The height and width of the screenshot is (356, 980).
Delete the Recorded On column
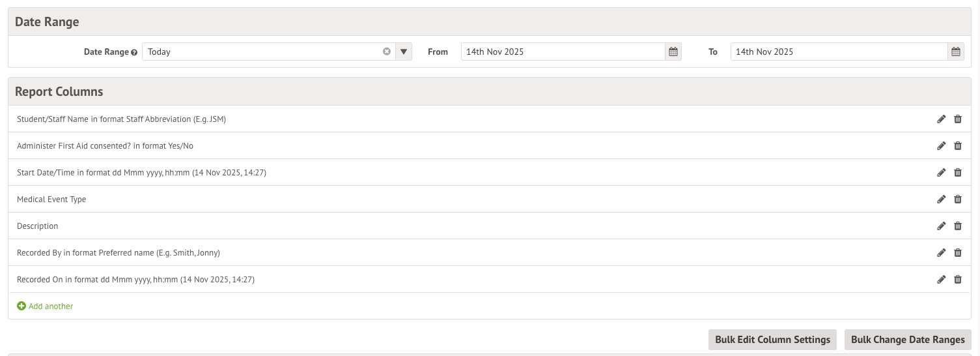pyautogui.click(x=957, y=280)
